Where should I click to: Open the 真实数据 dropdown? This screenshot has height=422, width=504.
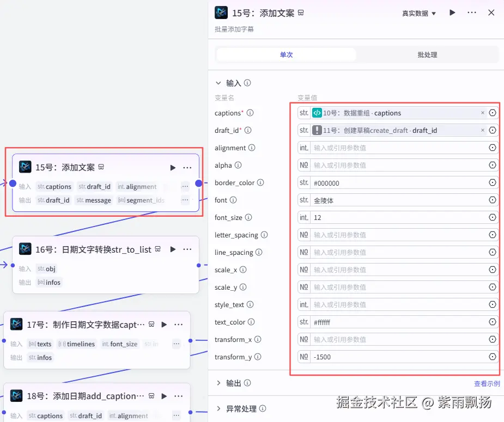[419, 13]
